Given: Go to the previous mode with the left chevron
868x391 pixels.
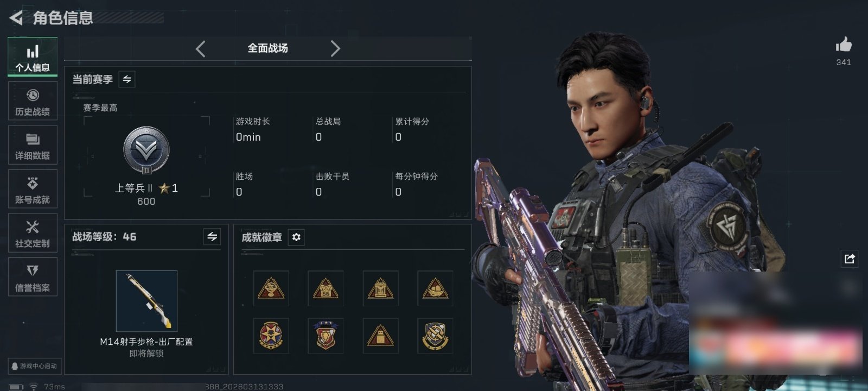Looking at the screenshot, I should point(201,49).
